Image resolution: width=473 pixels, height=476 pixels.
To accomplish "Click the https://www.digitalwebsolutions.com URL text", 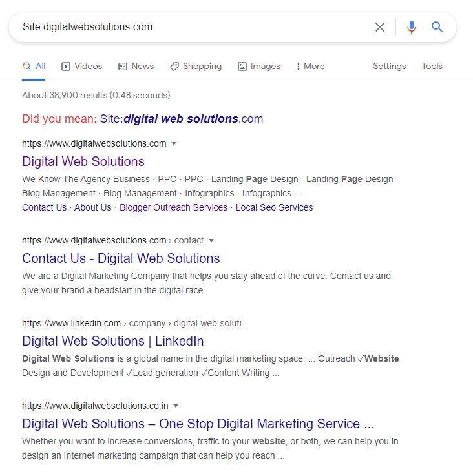I will tap(94, 143).
